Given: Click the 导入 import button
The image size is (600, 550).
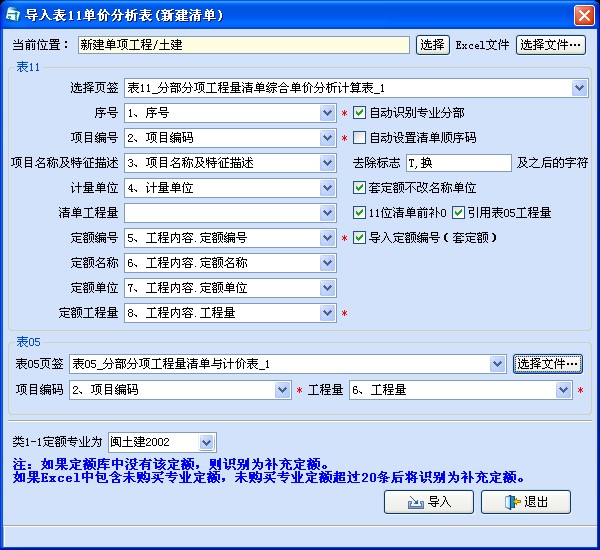Looking at the screenshot, I should [x=429, y=502].
